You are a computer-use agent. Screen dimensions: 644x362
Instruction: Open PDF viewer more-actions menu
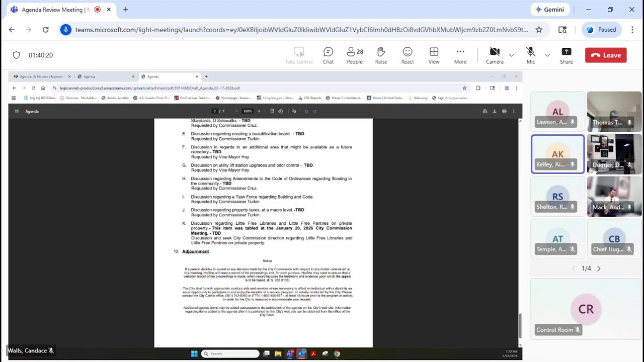point(514,111)
